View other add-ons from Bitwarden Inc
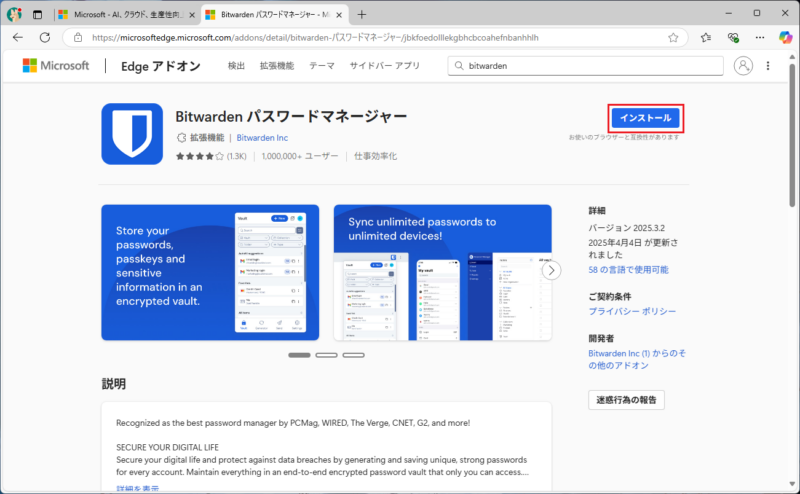Screen dimensions: 800x494 (637, 359)
